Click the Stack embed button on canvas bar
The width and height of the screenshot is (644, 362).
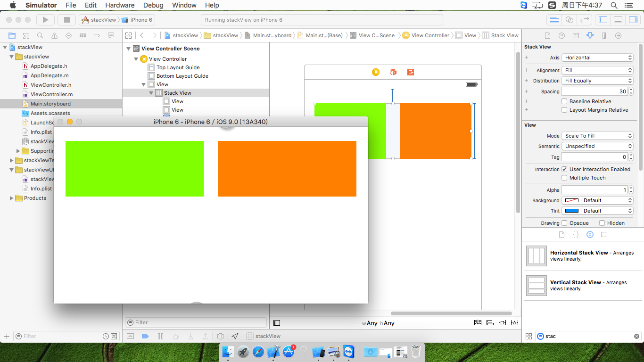pos(478,323)
